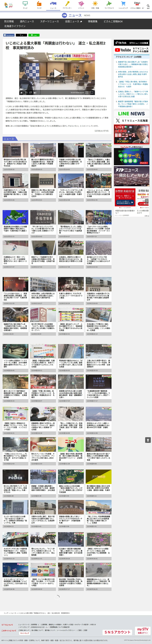
Task: Mute the video with the volume icon
Action: click(x=35, y=93)
